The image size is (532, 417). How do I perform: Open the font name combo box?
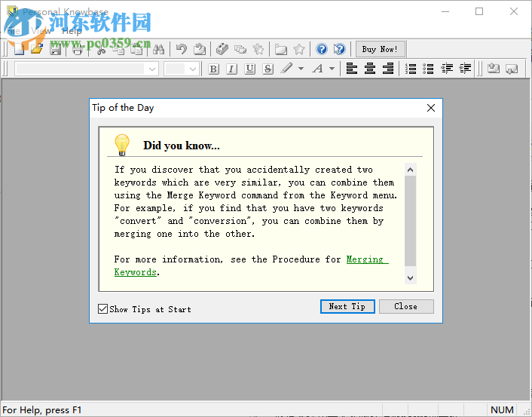[x=86, y=69]
